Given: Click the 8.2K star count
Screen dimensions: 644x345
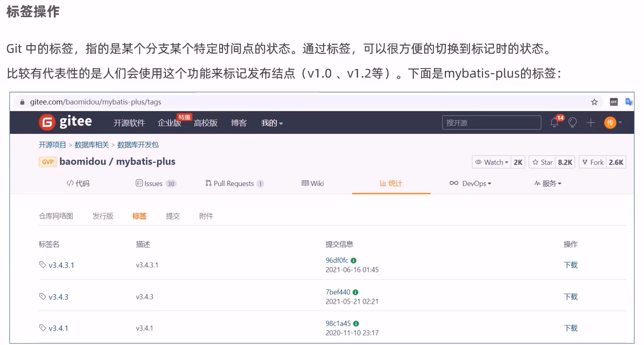Looking at the screenshot, I should (x=565, y=162).
